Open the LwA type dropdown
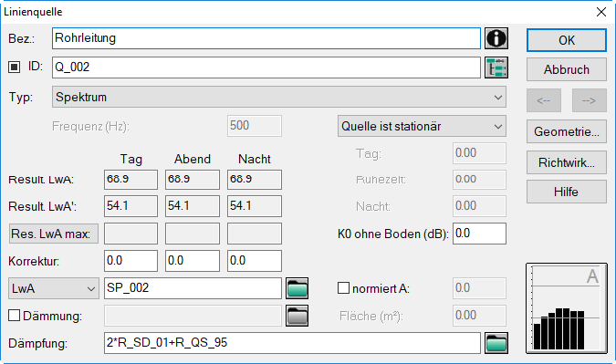The image size is (616, 364). (x=54, y=288)
